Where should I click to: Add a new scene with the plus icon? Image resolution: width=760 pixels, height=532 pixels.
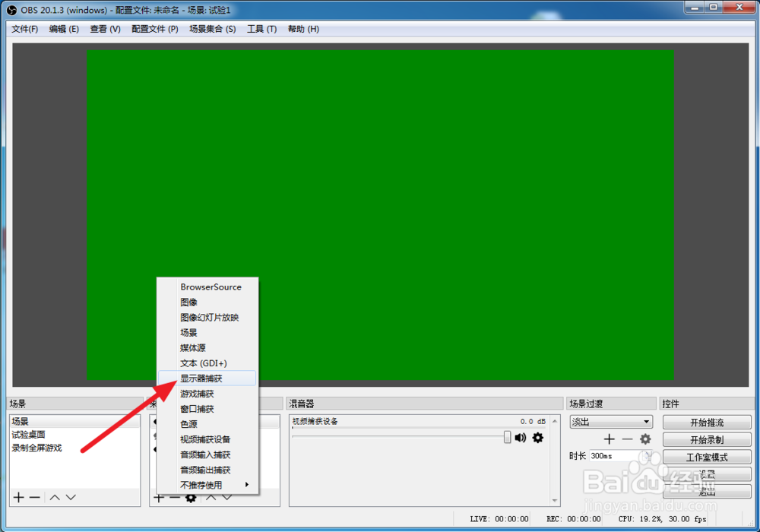point(18,497)
